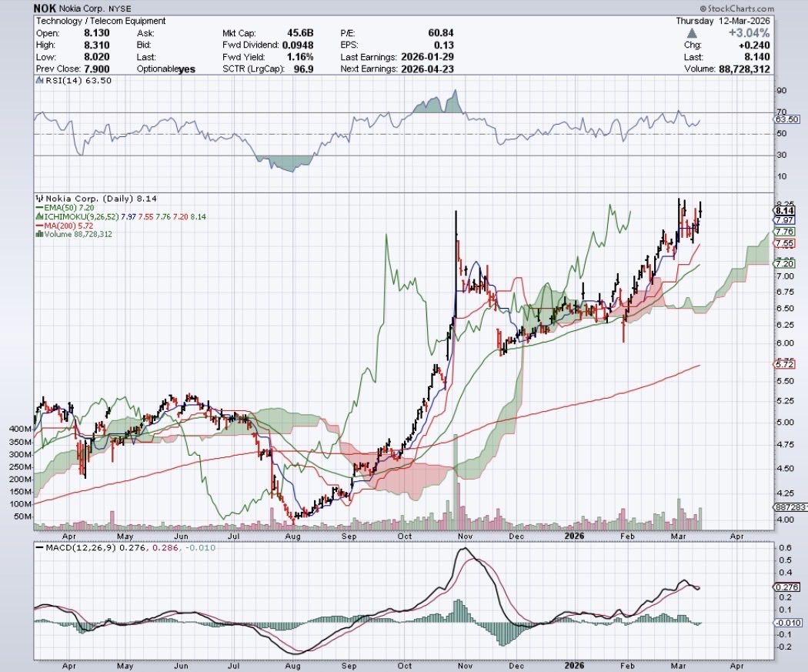Click the RSI(14) 63.50 panel label
The height and width of the screenshot is (672, 808).
tap(78, 80)
